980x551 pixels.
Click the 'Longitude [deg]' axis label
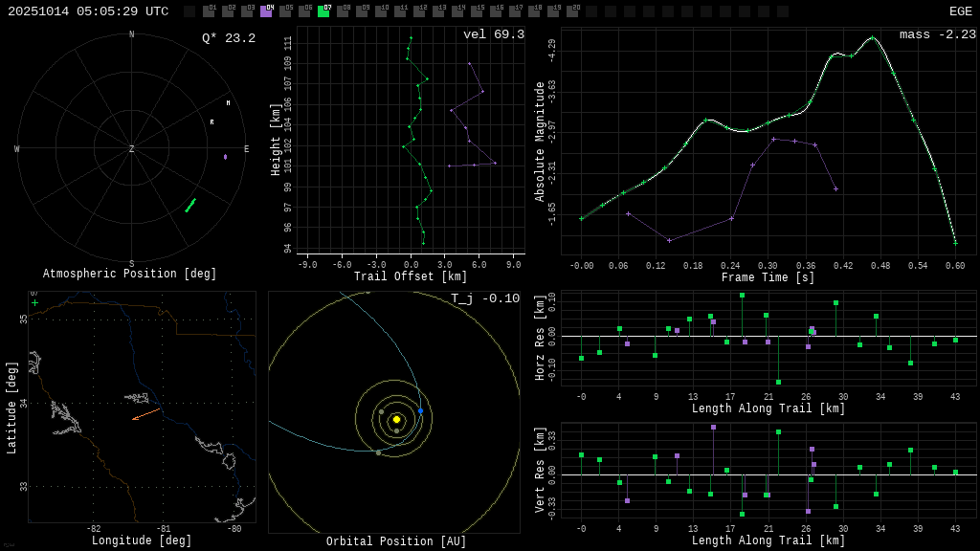pos(142,540)
